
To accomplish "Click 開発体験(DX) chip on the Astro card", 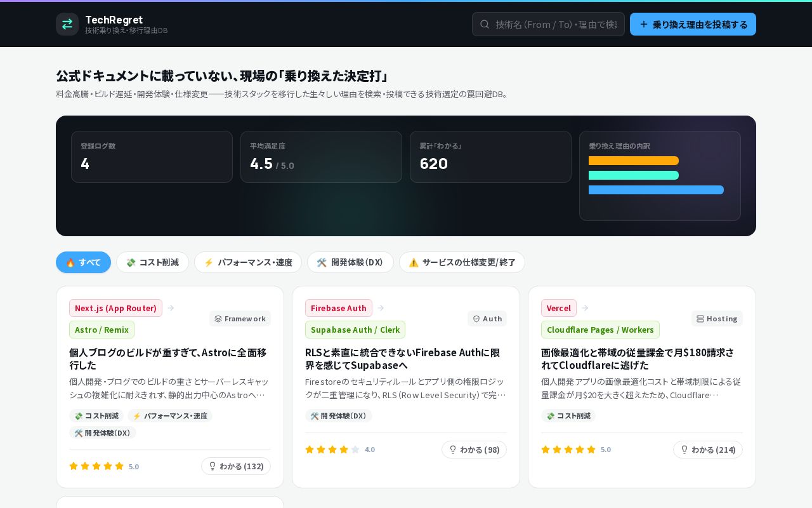I will pyautogui.click(x=103, y=432).
